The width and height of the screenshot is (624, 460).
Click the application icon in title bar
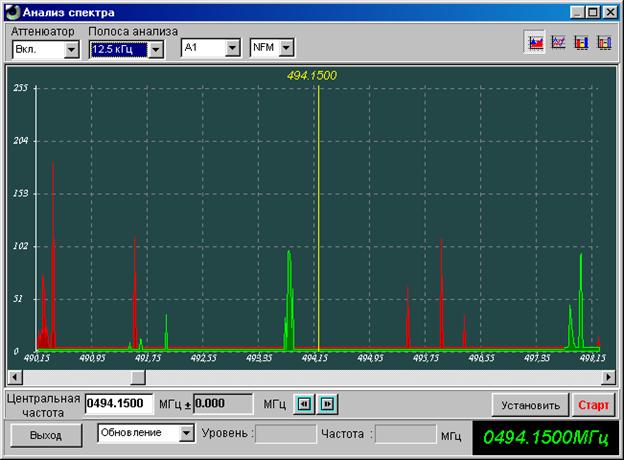coord(12,12)
